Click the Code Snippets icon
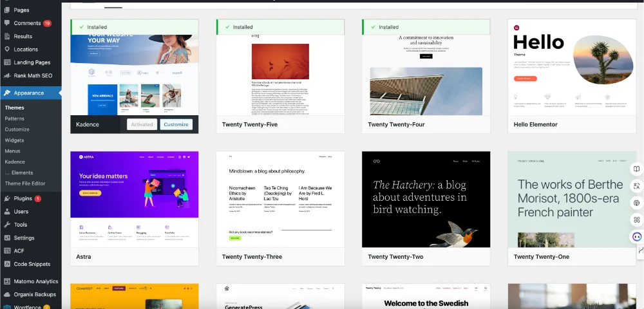Screen dimensions: 644x309 (x=7, y=265)
